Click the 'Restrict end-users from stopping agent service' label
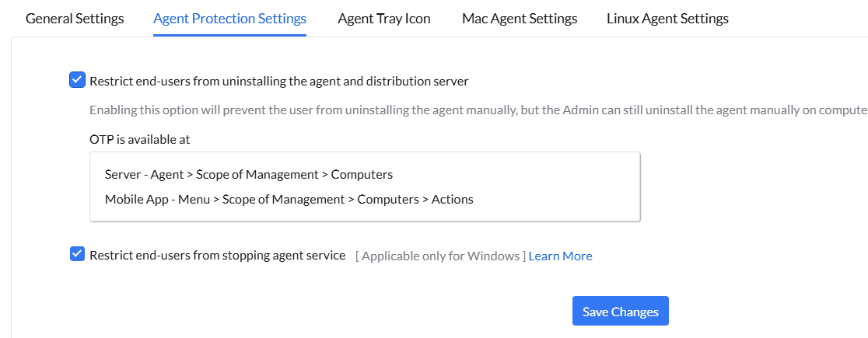This screenshot has width=868, height=338. pyautogui.click(x=218, y=255)
